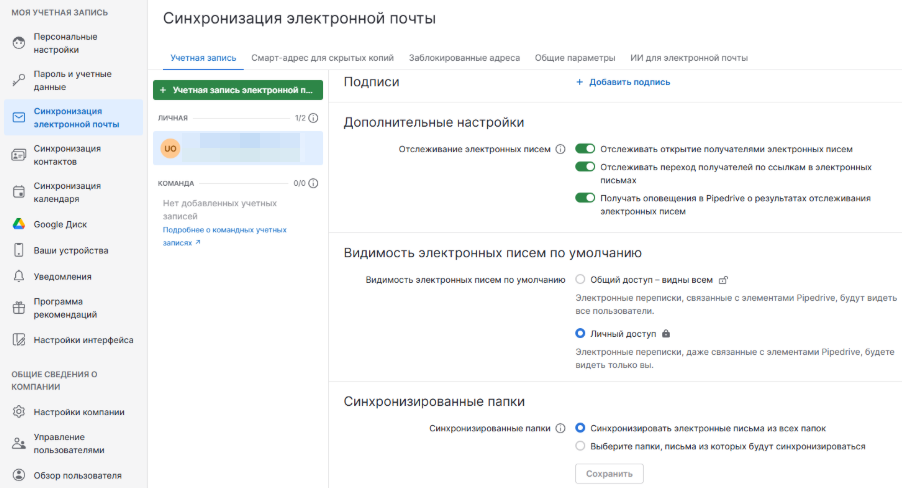Open Синхронизация календаря section
This screenshot has width=921, height=488.
click(x=73, y=192)
